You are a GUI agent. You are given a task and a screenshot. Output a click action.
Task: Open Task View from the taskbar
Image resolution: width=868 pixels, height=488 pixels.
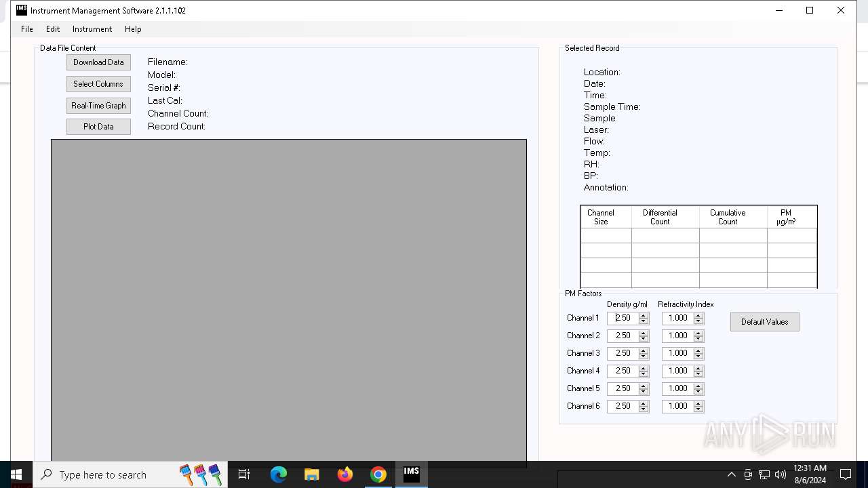coord(244,474)
